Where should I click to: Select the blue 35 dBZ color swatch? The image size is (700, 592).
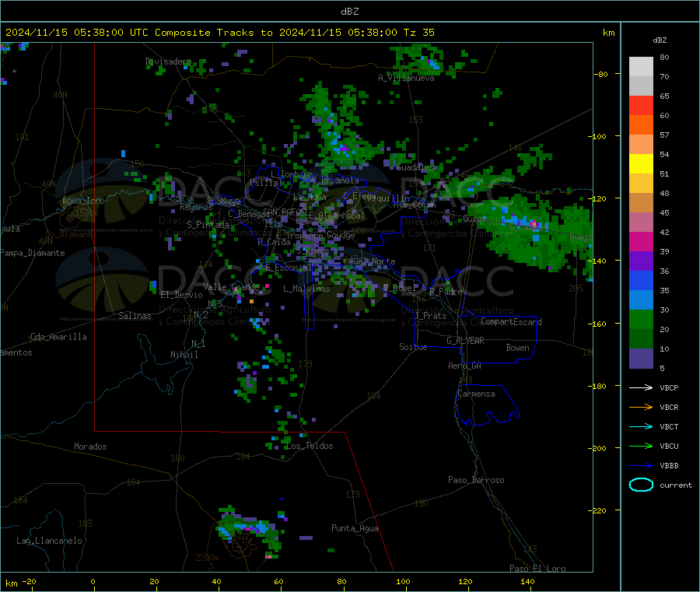(641, 280)
